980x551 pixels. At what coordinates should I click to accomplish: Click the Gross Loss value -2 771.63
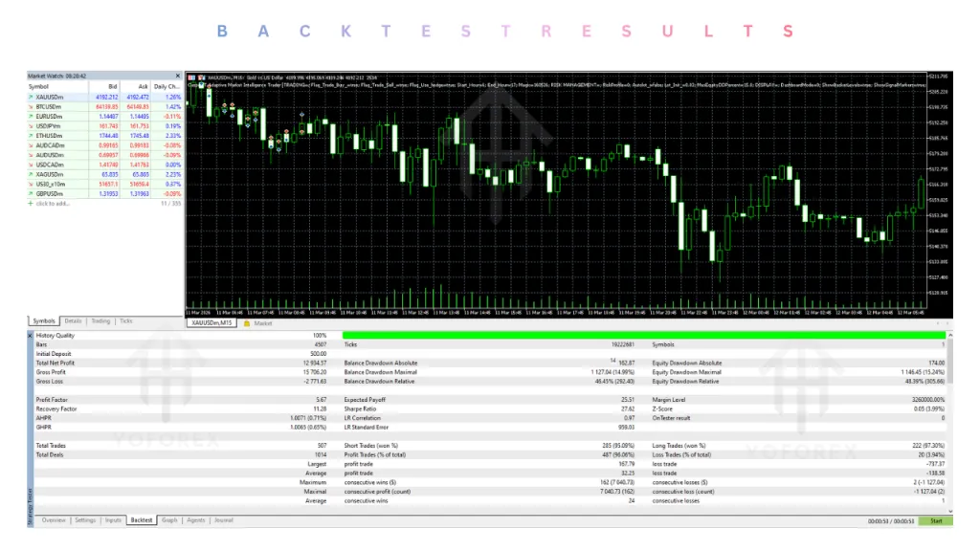(x=315, y=382)
